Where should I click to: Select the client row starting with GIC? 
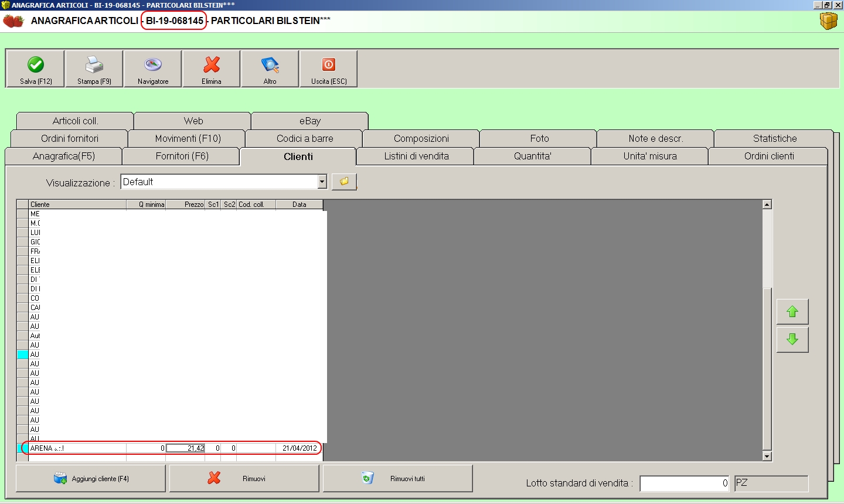tap(35, 242)
